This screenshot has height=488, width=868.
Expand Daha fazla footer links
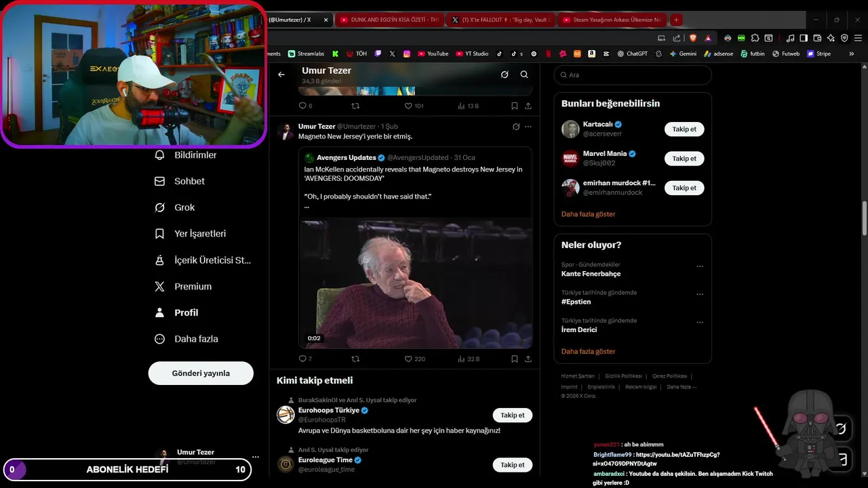tap(682, 387)
